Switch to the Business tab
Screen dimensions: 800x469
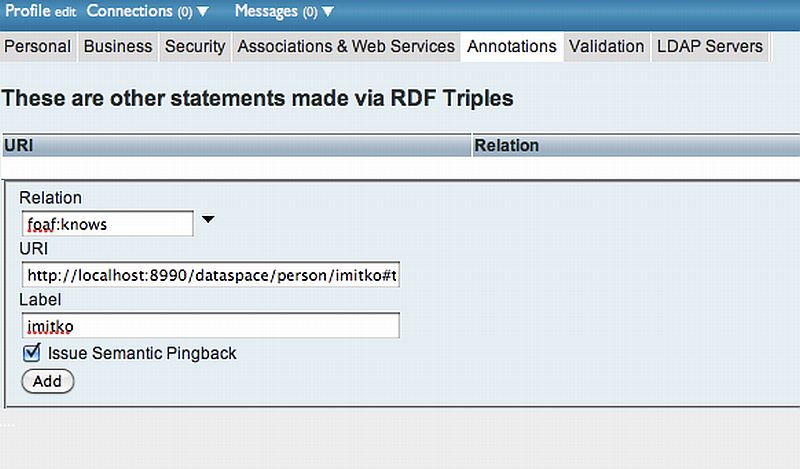(118, 46)
